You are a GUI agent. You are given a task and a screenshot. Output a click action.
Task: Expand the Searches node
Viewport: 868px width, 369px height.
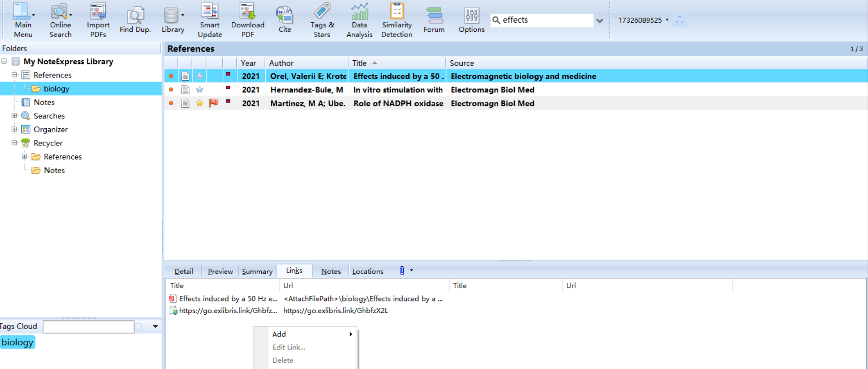14,116
